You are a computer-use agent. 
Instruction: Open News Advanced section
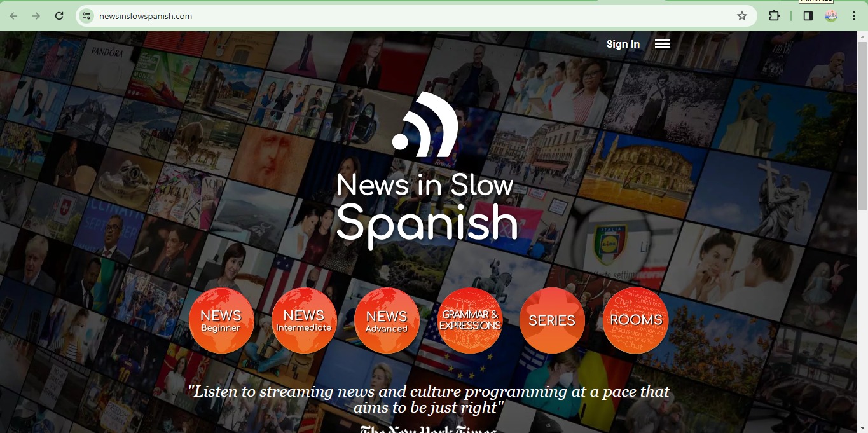pyautogui.click(x=387, y=320)
